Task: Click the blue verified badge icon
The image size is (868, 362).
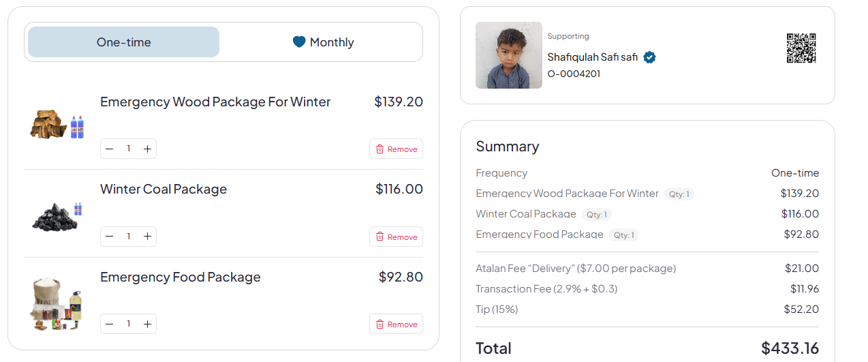Action: pos(650,57)
